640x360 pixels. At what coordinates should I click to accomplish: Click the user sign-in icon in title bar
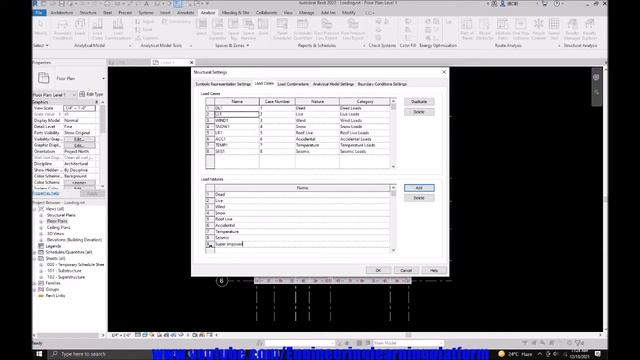click(x=503, y=4)
